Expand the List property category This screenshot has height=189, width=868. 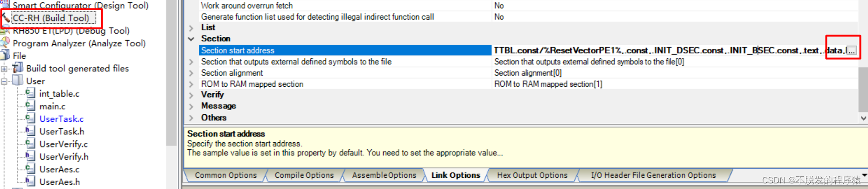click(191, 28)
